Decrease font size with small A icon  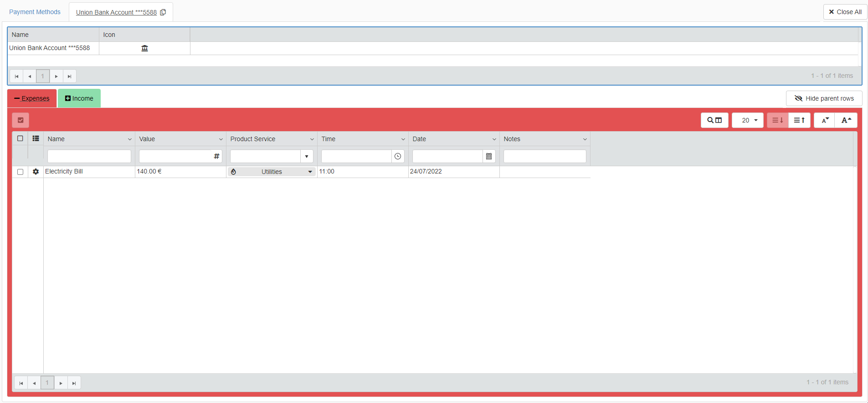(x=825, y=120)
